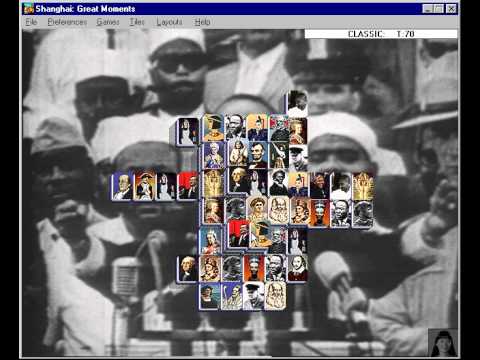Open the Tiles menu
The image size is (480, 360).
coord(137,22)
